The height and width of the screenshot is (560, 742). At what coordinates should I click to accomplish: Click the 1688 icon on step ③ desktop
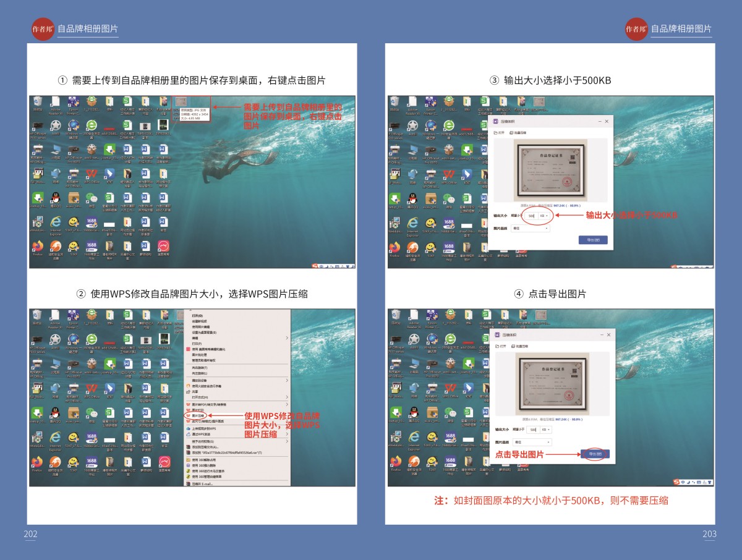(x=450, y=223)
